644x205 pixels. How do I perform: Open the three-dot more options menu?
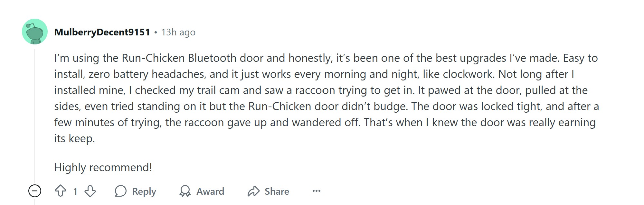click(317, 191)
